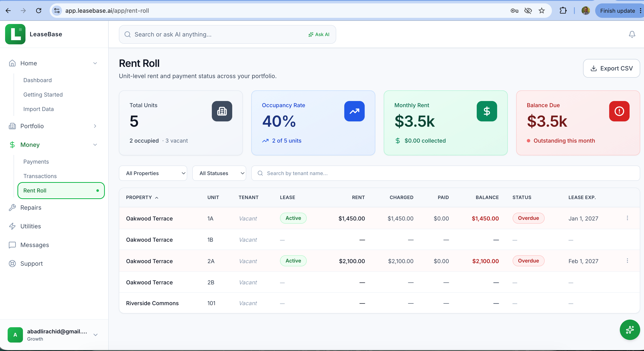Click the Balance column header
The image size is (644, 351).
pos(487,197)
